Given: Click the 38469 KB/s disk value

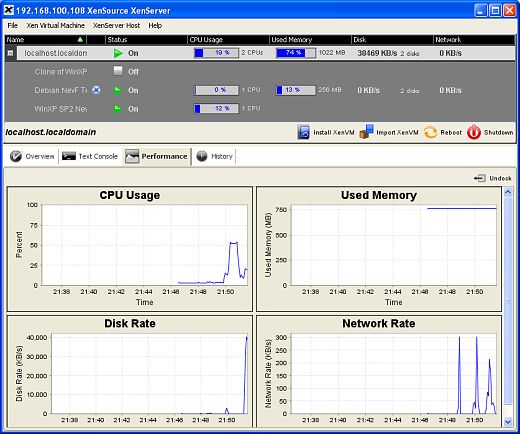Looking at the screenshot, I should (x=377, y=53).
